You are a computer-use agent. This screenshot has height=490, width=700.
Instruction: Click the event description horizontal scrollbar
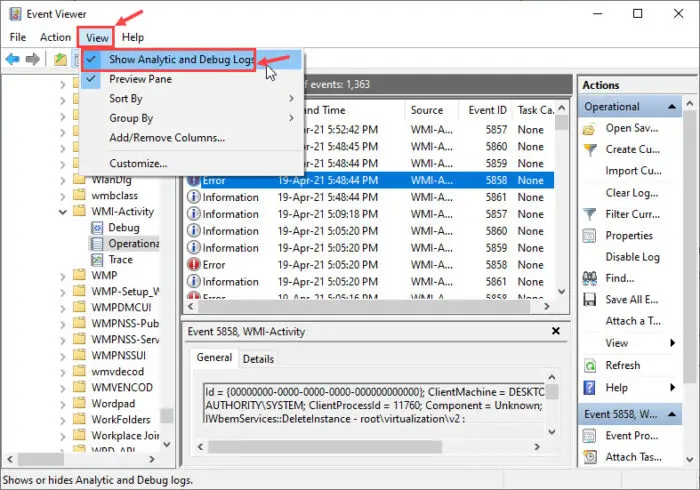point(325,447)
